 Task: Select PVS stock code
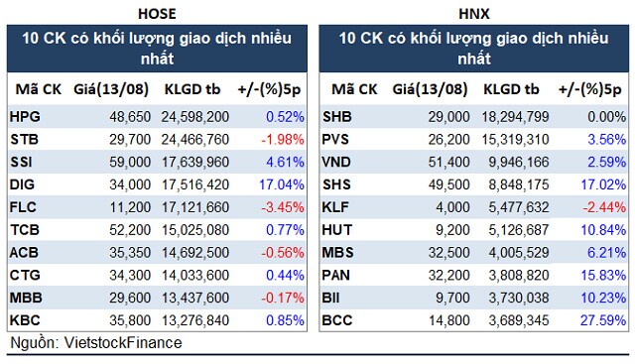click(335, 139)
